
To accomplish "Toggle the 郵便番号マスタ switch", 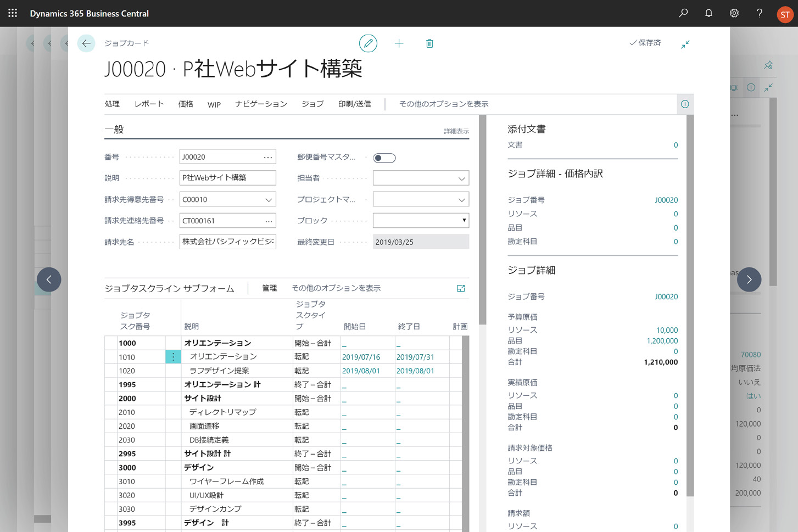I will click(384, 158).
